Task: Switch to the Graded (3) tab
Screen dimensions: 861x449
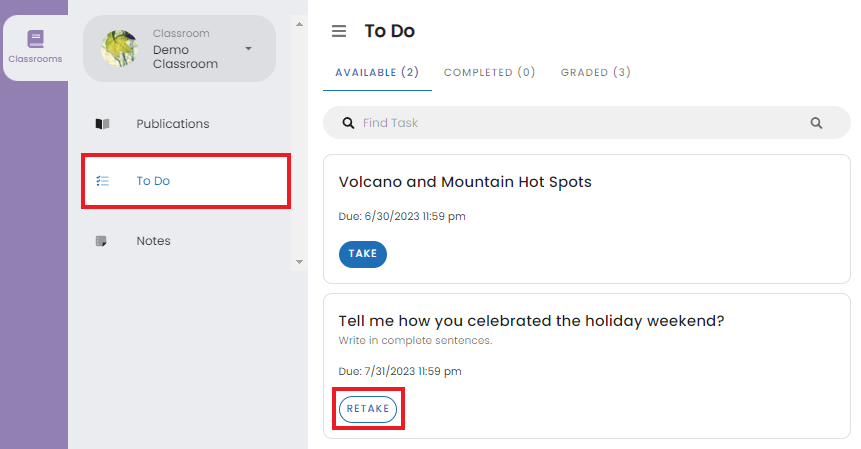Action: pyautogui.click(x=595, y=72)
